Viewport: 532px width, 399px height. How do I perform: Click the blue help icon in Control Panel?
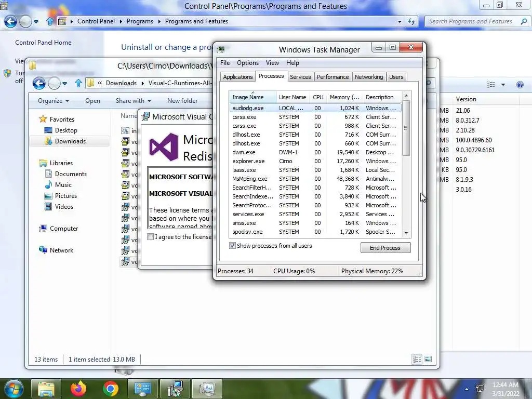pos(520,85)
